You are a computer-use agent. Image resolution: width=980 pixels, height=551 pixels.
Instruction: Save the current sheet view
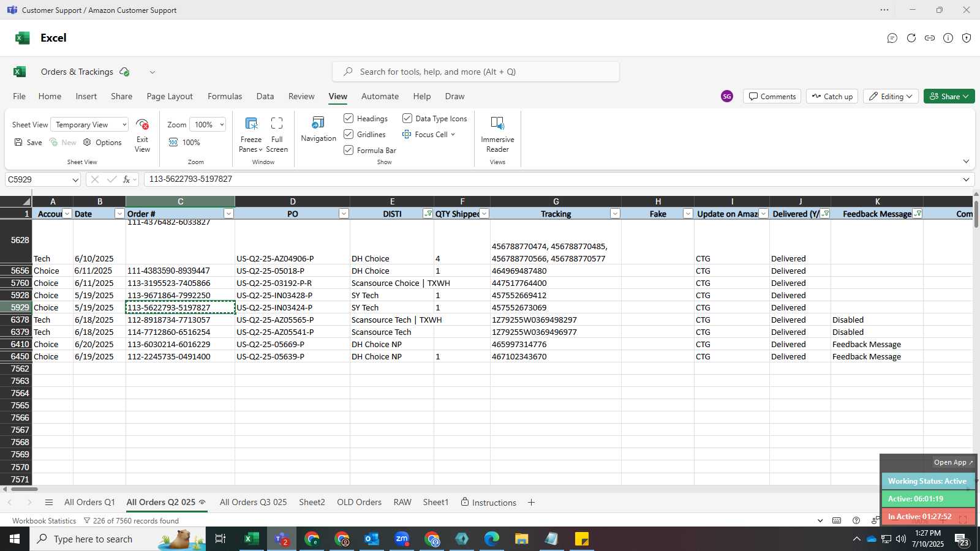[28, 142]
